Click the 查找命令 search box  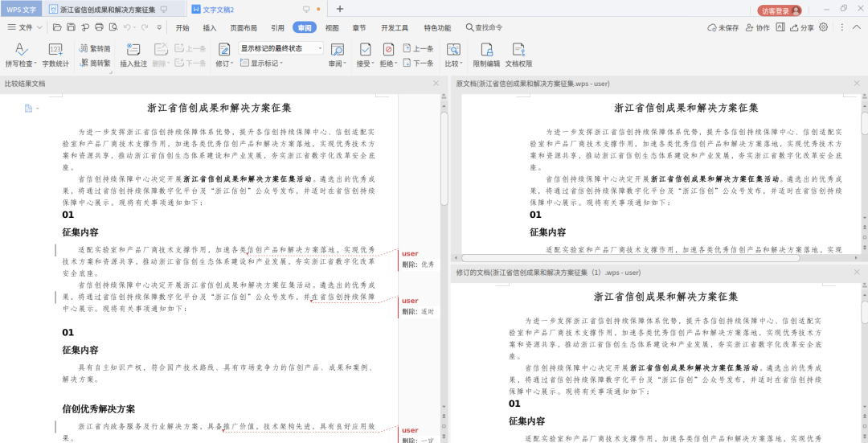tap(485, 27)
